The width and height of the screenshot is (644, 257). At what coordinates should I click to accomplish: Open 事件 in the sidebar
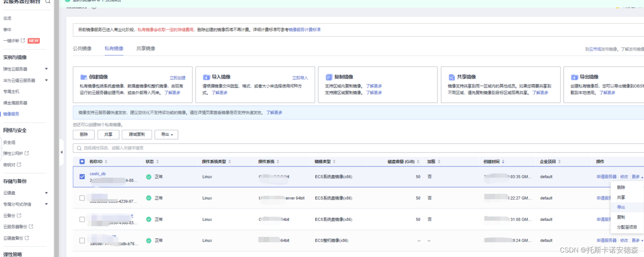[x=7, y=30]
